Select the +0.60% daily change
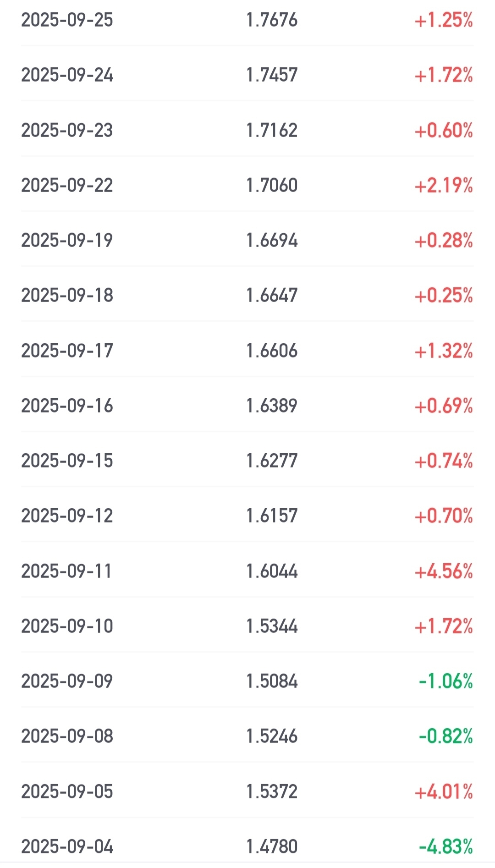The height and width of the screenshot is (868, 495). click(443, 131)
